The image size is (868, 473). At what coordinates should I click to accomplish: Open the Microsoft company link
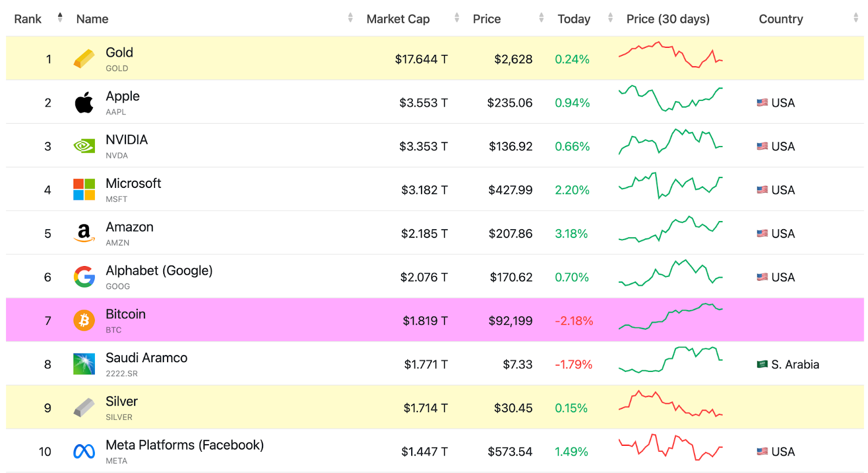click(133, 183)
